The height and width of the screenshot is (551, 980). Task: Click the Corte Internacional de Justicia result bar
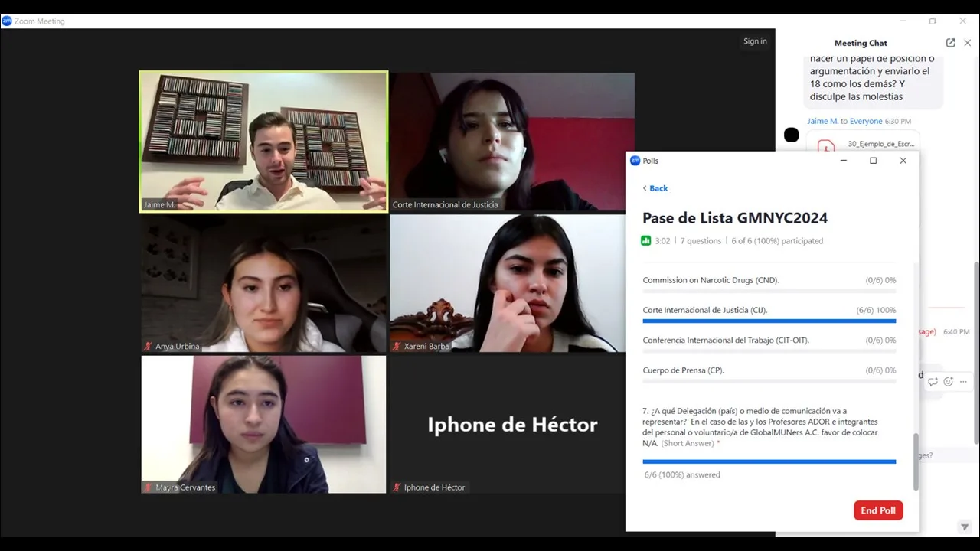click(769, 321)
